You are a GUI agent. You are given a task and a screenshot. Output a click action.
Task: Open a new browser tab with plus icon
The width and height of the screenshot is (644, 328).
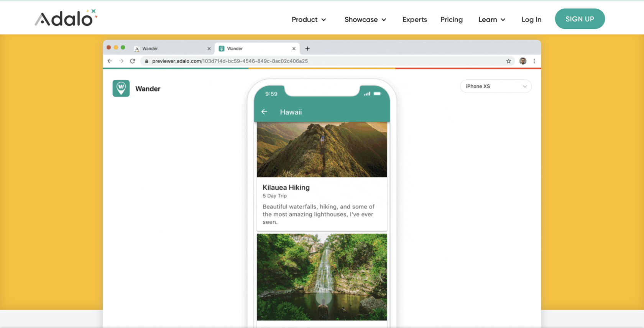pyautogui.click(x=307, y=49)
